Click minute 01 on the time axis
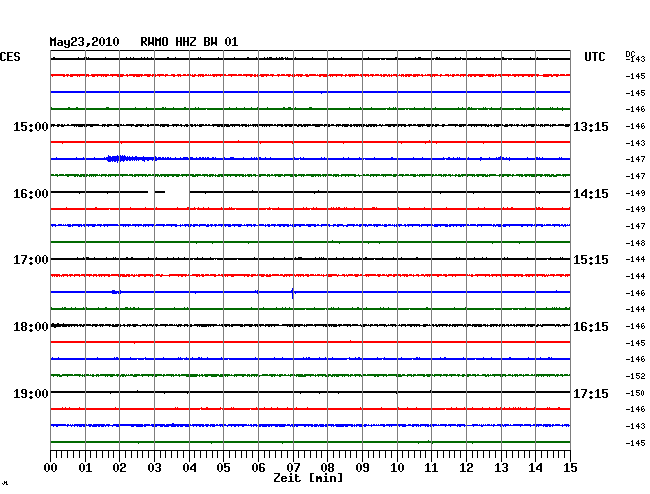 pos(85,468)
